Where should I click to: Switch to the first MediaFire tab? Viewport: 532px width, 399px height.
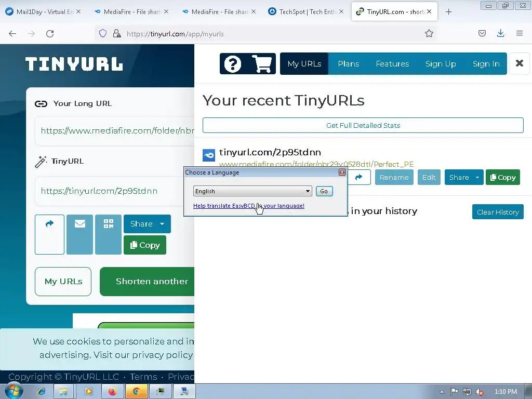130,12
